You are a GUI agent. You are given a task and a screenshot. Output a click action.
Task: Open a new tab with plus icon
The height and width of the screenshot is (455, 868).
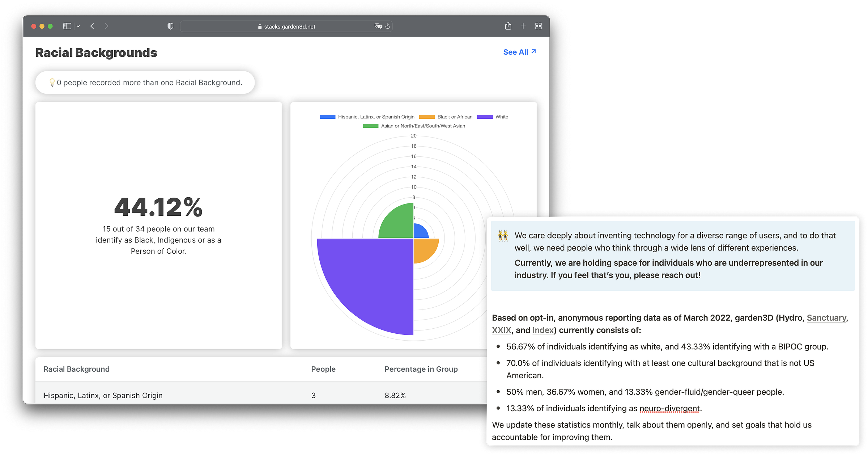[523, 26]
